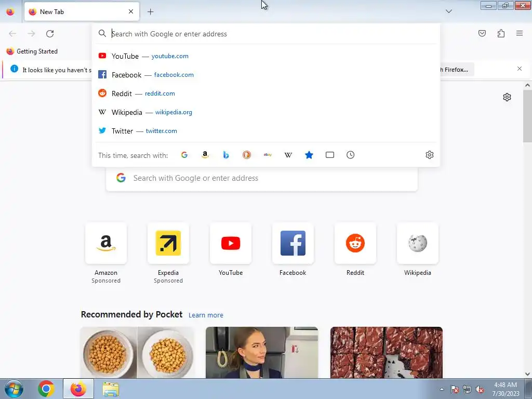Dismiss the notification bar
Screen dimensions: 532x399
point(520,69)
